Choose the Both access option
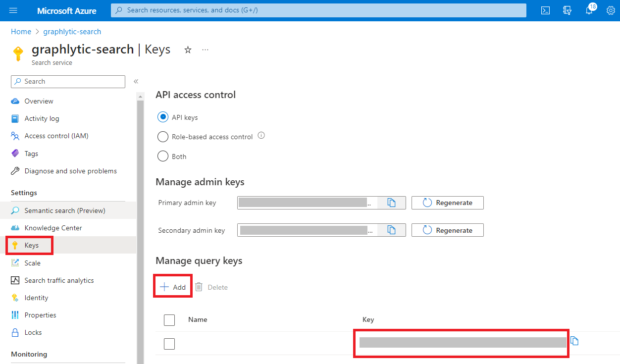The width and height of the screenshot is (620, 364). [x=162, y=156]
